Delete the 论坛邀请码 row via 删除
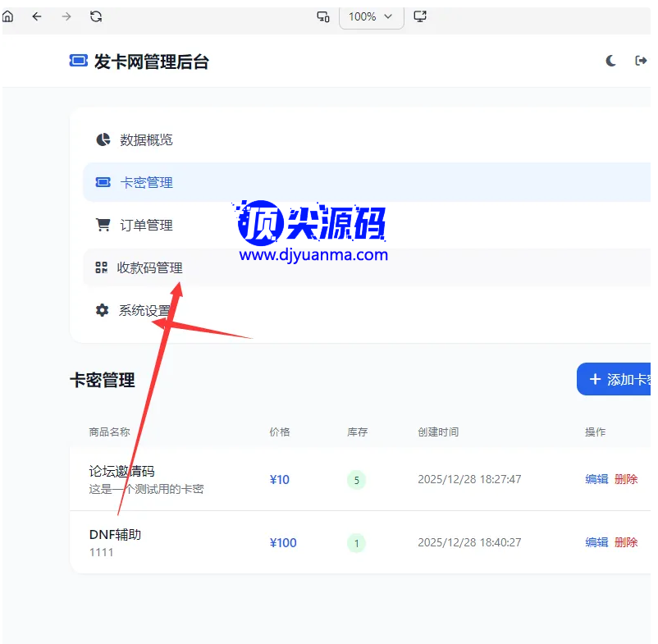 point(626,479)
